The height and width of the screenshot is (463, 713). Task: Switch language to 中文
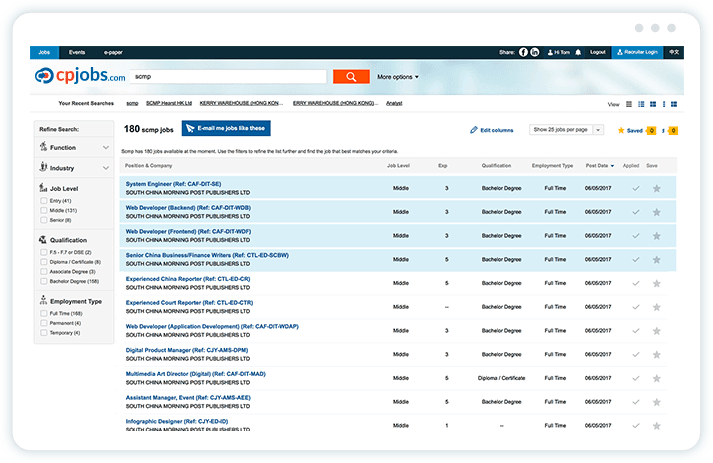[673, 52]
